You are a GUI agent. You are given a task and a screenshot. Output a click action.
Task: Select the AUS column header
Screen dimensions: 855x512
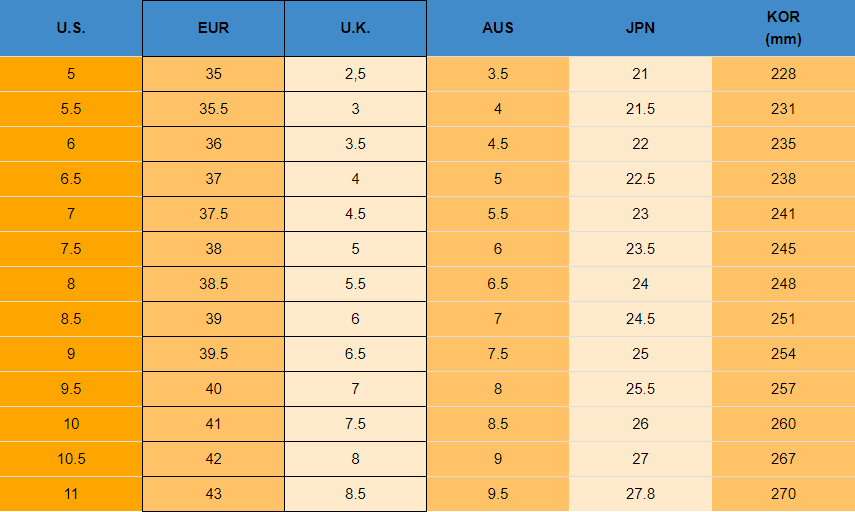point(498,28)
